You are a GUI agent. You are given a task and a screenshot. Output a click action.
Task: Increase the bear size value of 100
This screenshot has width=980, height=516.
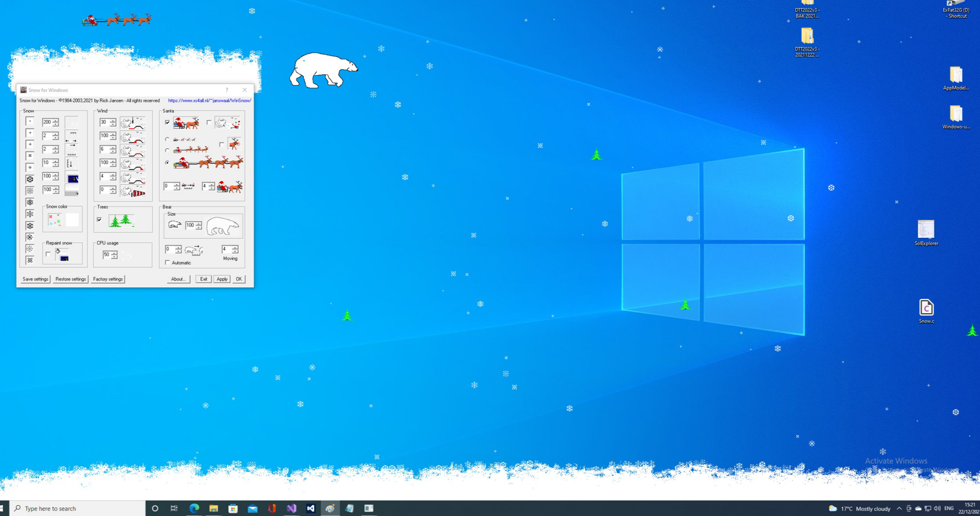[198, 224]
